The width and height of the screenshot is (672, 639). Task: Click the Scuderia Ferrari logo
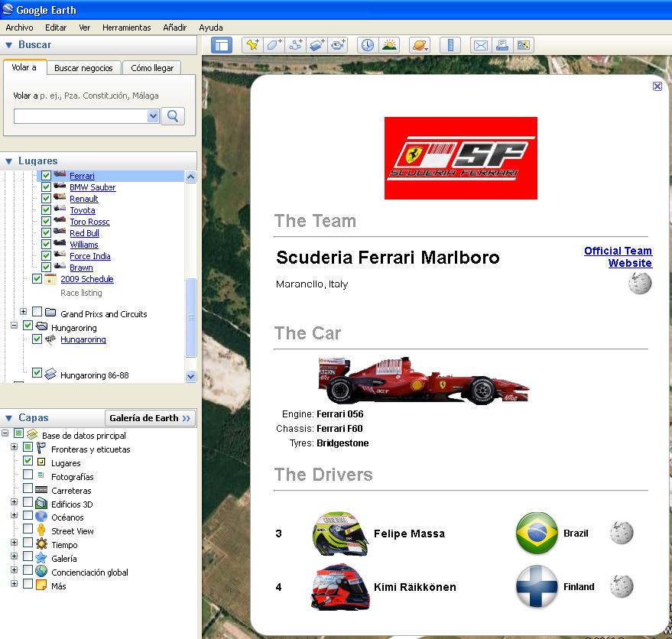(x=461, y=158)
